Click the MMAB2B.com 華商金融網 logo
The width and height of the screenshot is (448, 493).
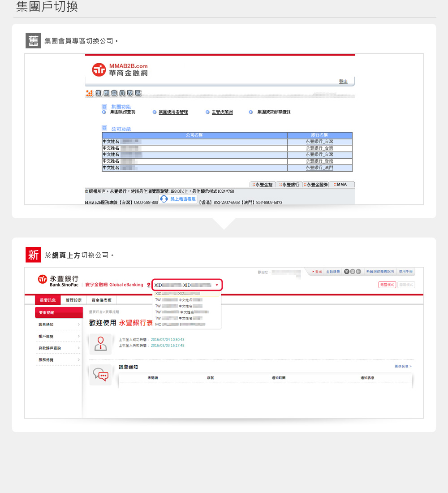(x=120, y=69)
